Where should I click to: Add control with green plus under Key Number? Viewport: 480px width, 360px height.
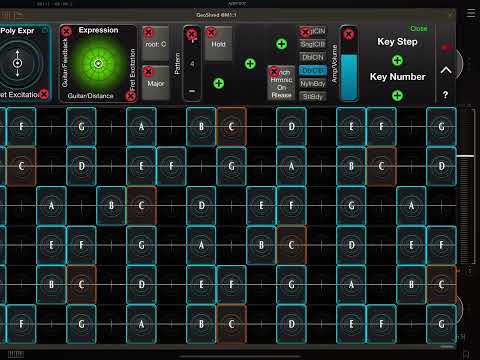[397, 96]
